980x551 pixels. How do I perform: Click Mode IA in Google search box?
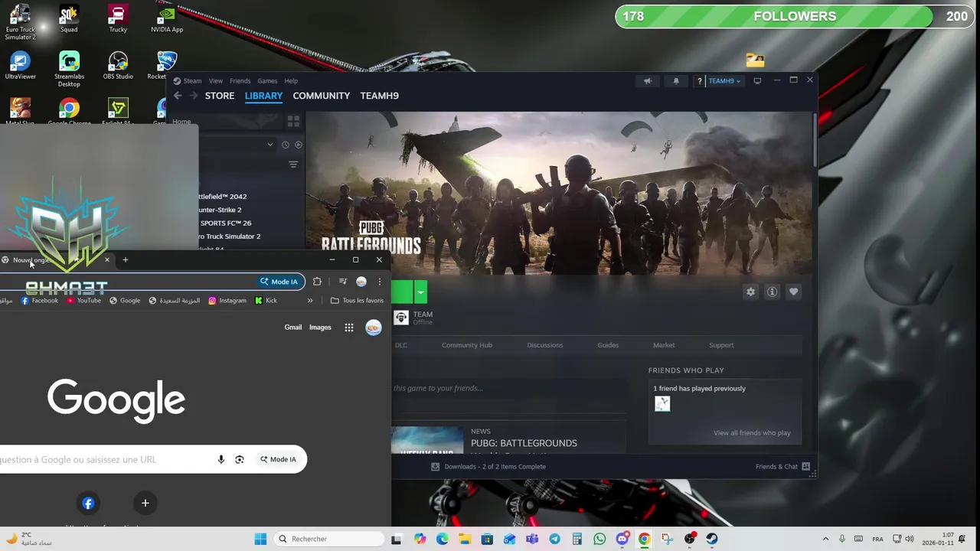point(278,459)
